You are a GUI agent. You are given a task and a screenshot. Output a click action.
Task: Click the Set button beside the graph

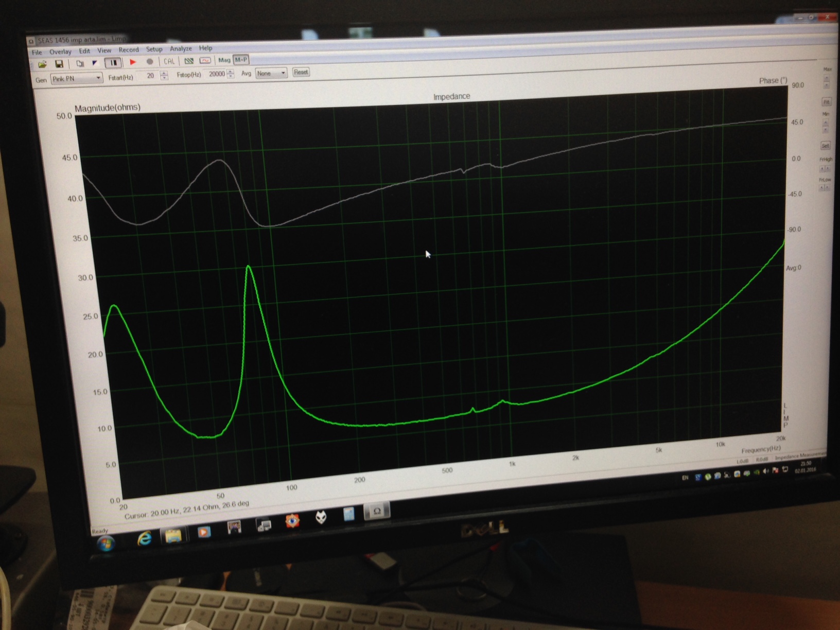pyautogui.click(x=825, y=146)
